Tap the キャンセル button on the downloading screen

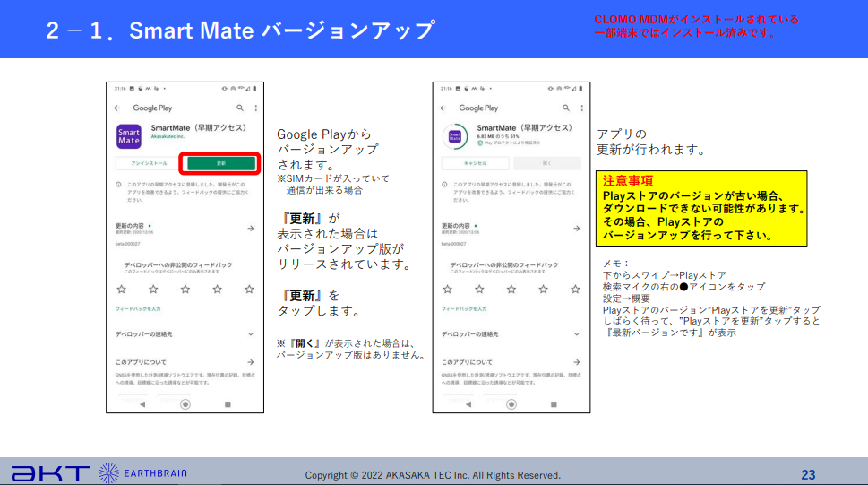[x=475, y=163]
